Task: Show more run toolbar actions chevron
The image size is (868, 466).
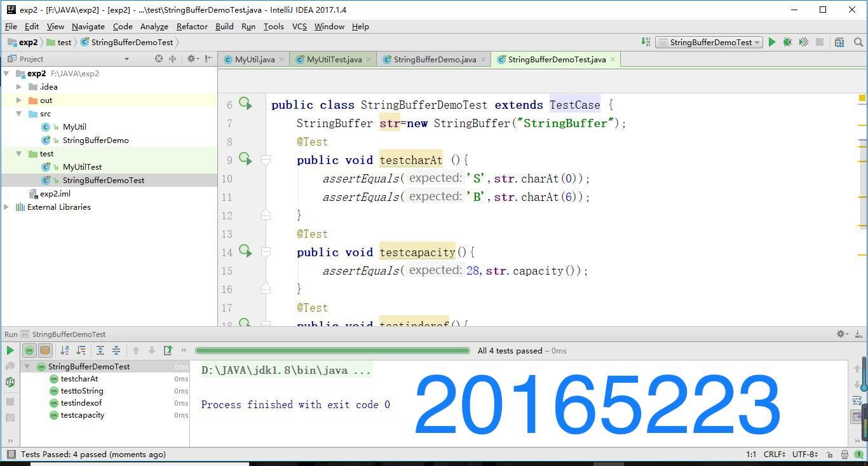Action: (184, 350)
